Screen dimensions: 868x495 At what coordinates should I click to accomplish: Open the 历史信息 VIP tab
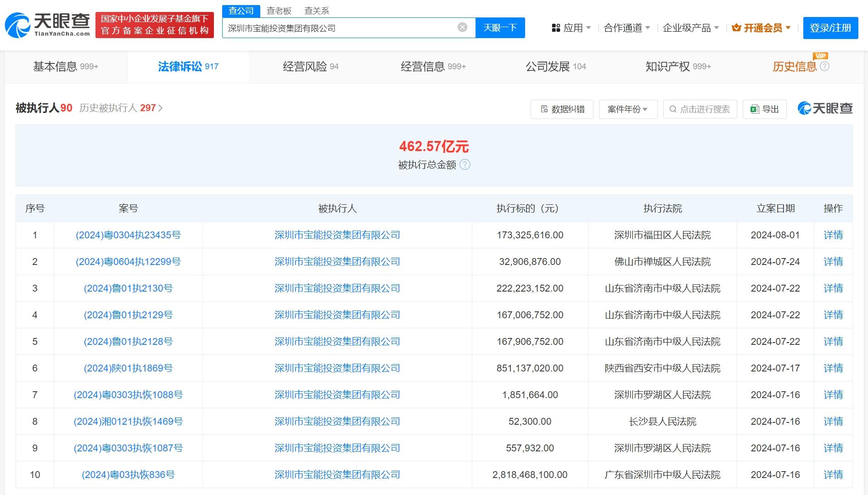[x=795, y=67]
